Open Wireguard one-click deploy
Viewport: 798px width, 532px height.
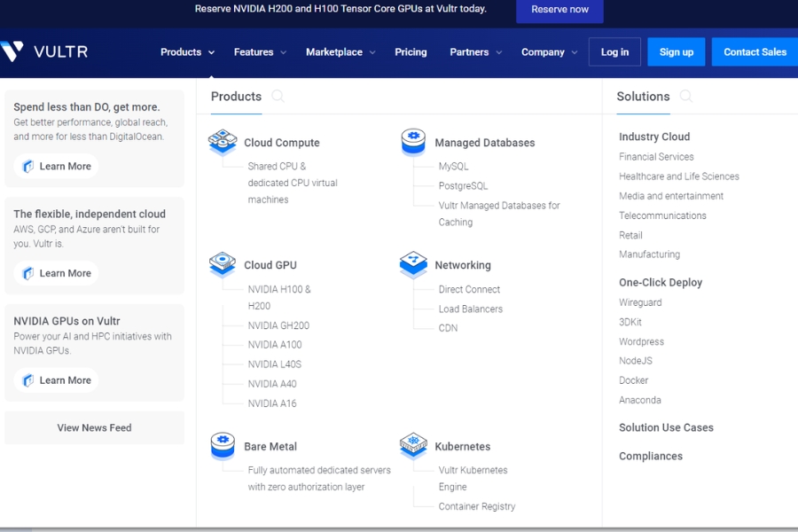pos(640,302)
